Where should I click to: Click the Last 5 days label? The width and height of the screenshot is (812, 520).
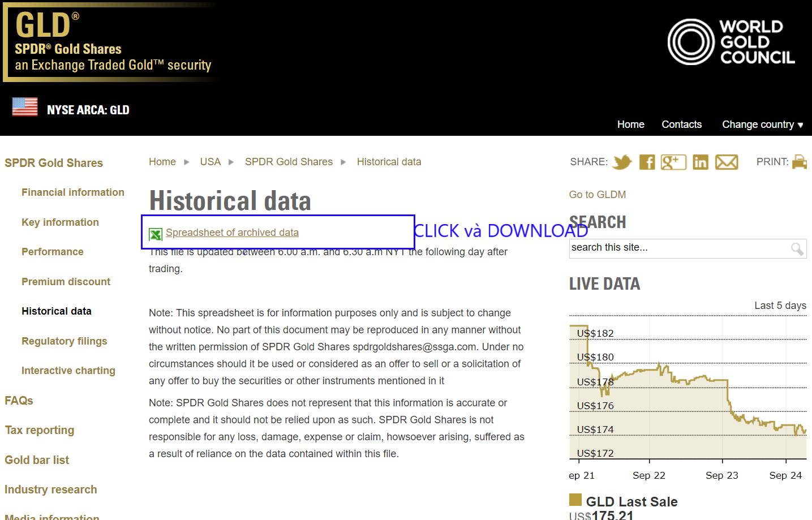pos(780,306)
